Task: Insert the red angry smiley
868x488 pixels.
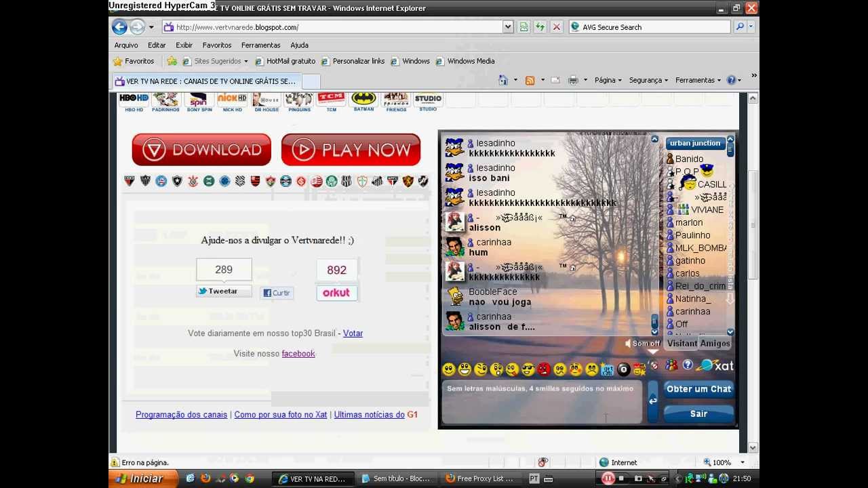Action: pyautogui.click(x=544, y=369)
